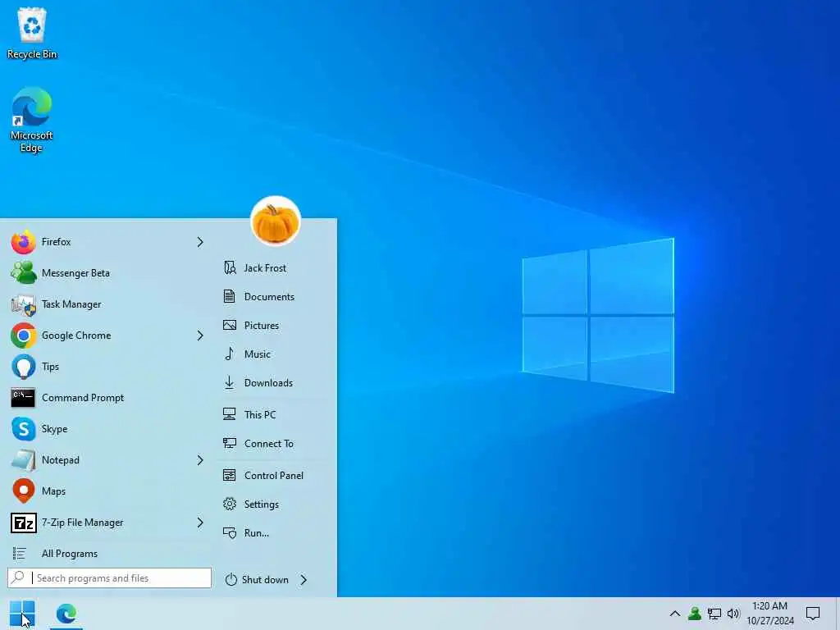Launch Skype icon
Image resolution: width=840 pixels, height=630 pixels.
coord(24,429)
